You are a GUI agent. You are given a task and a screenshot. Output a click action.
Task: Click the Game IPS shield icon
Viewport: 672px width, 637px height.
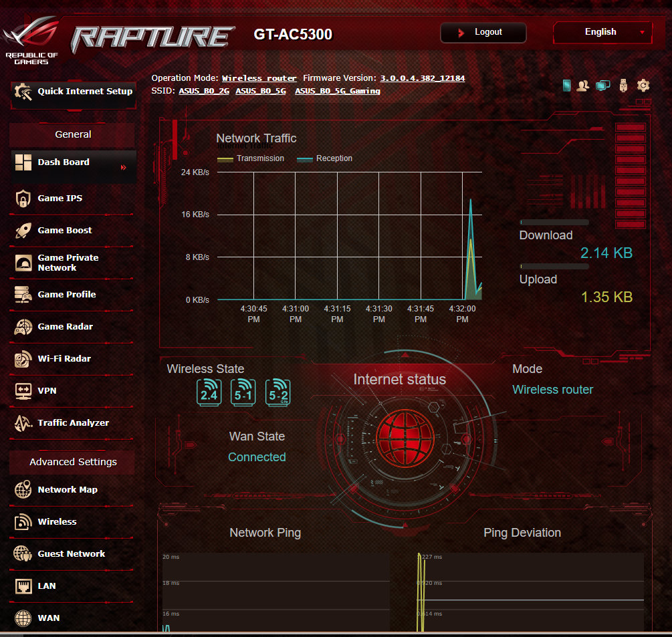click(x=23, y=199)
